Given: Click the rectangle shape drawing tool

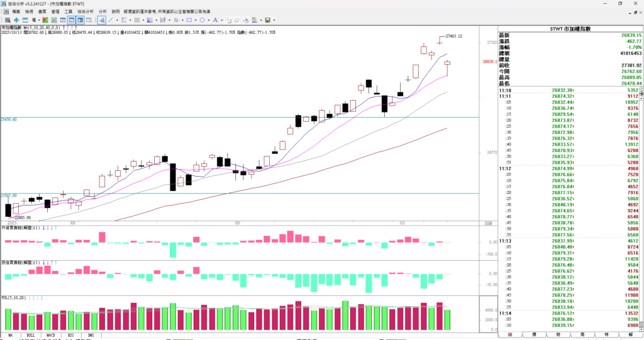Looking at the screenshot, I should coord(189,20).
